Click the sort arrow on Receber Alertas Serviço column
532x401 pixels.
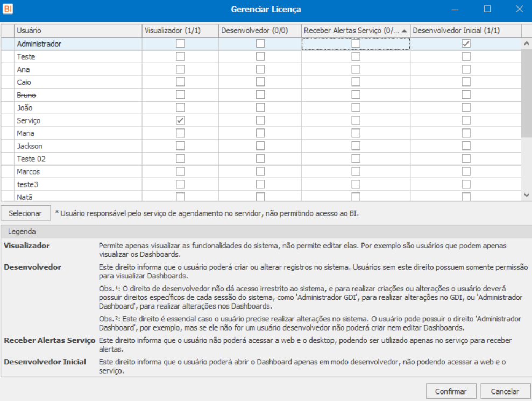coord(404,31)
